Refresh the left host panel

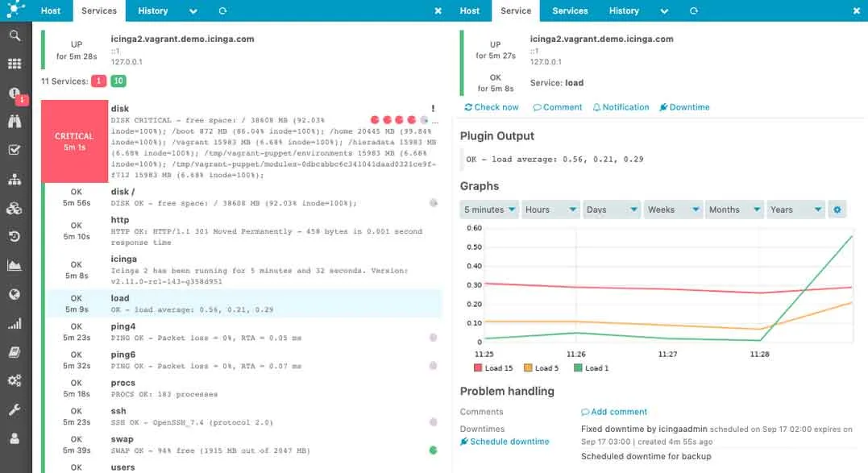pyautogui.click(x=222, y=10)
